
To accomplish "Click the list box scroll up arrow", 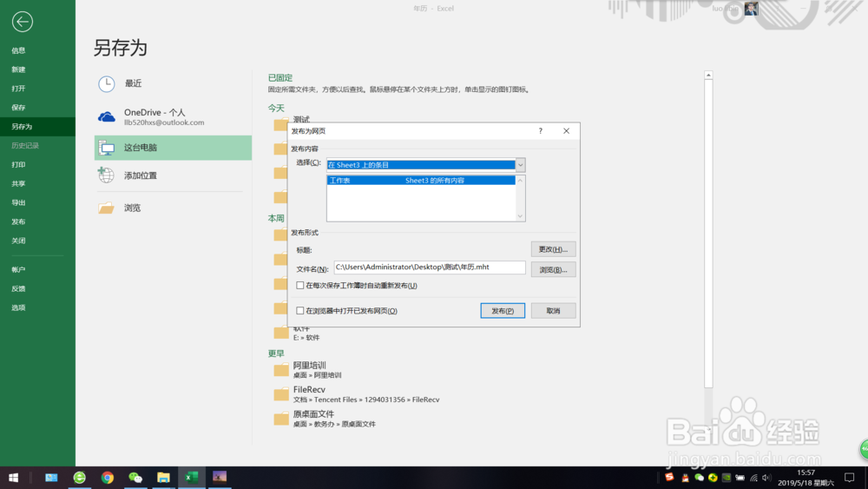I will pos(520,181).
